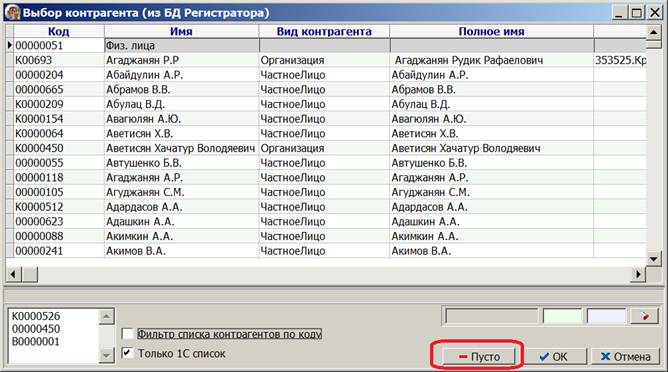Screen dimensions: 668x372
Task: Select row with code 00000623
Action: pyautogui.click(x=326, y=222)
